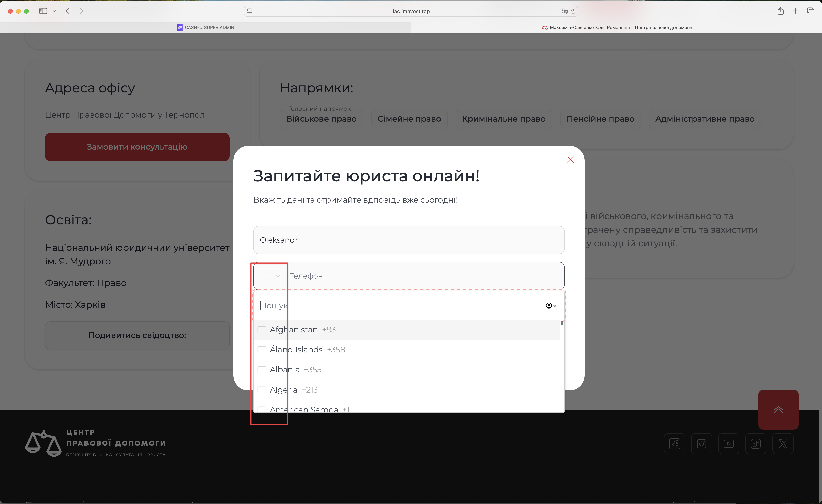The width and height of the screenshot is (822, 504).
Task: Click the X (Twitter) footer icon
Action: click(x=783, y=444)
